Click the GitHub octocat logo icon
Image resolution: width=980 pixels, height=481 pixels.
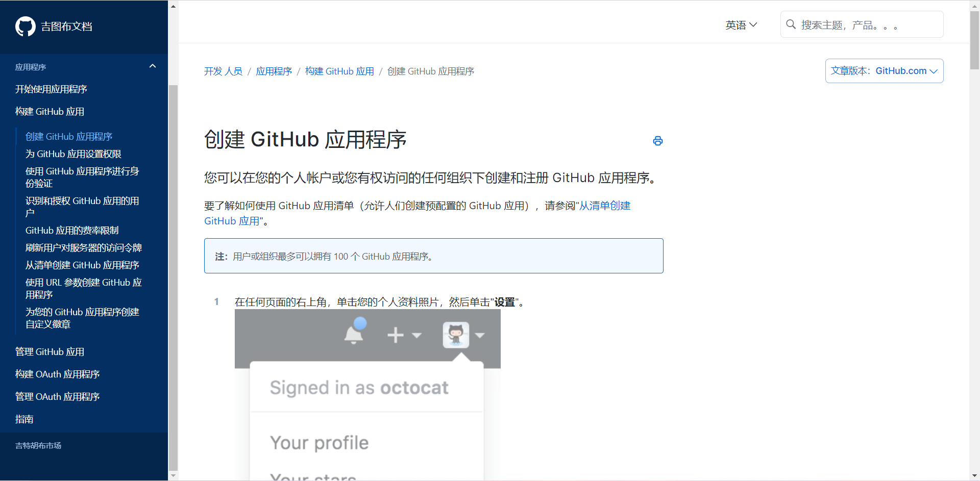coord(25,27)
